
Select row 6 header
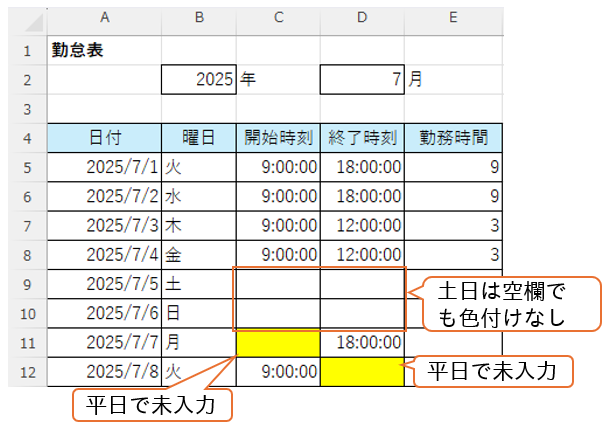click(x=27, y=196)
